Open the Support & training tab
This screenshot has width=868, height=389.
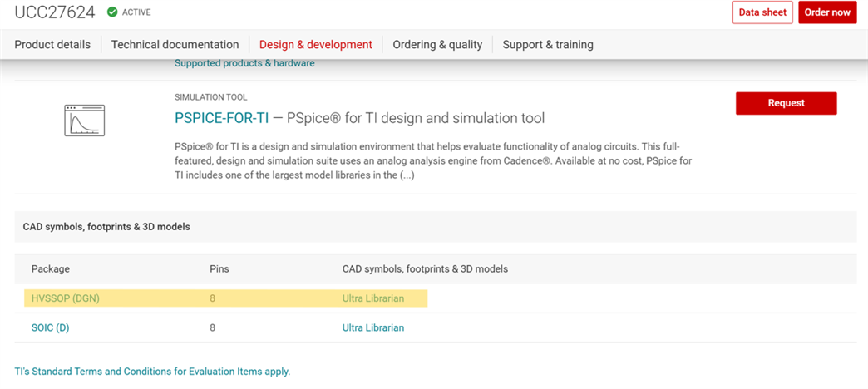[547, 44]
